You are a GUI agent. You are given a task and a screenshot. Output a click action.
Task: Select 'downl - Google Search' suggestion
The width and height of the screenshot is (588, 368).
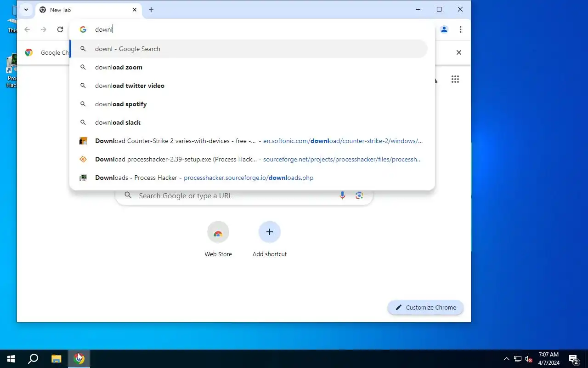pyautogui.click(x=249, y=49)
